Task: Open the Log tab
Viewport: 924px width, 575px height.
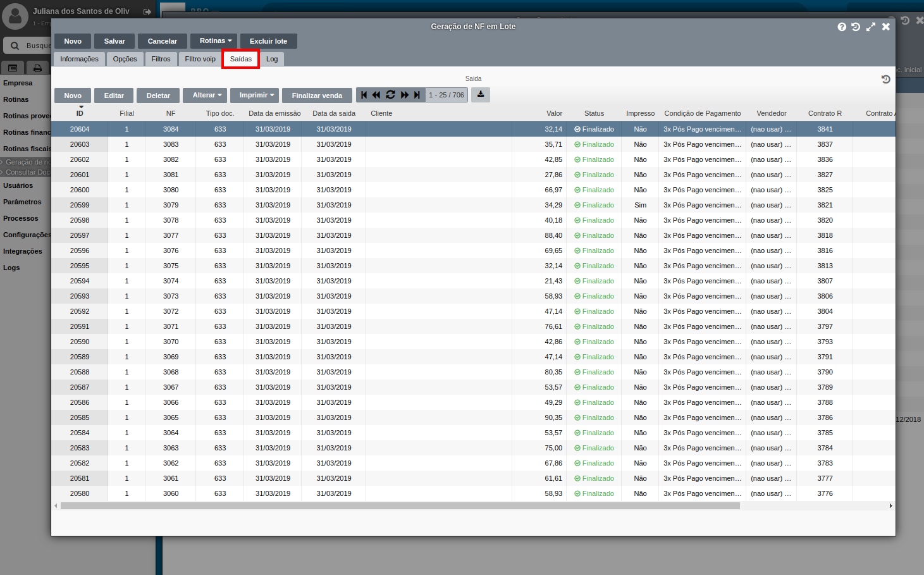Action: [272, 59]
